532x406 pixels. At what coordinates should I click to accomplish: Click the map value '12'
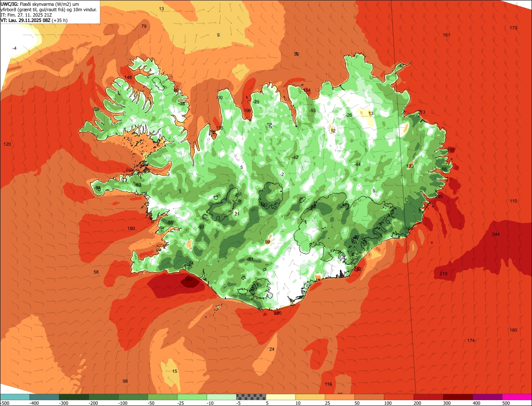tap(332, 131)
